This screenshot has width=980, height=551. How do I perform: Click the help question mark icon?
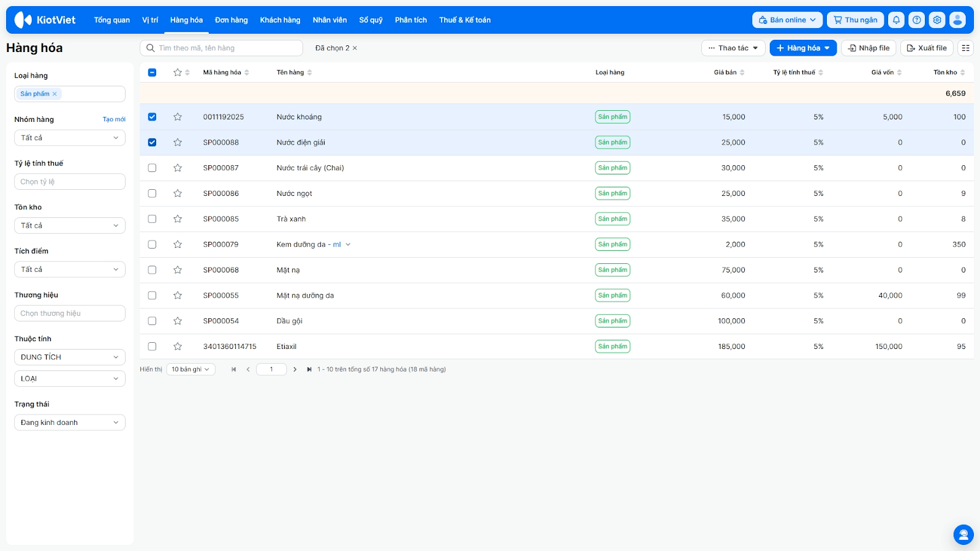click(x=916, y=20)
